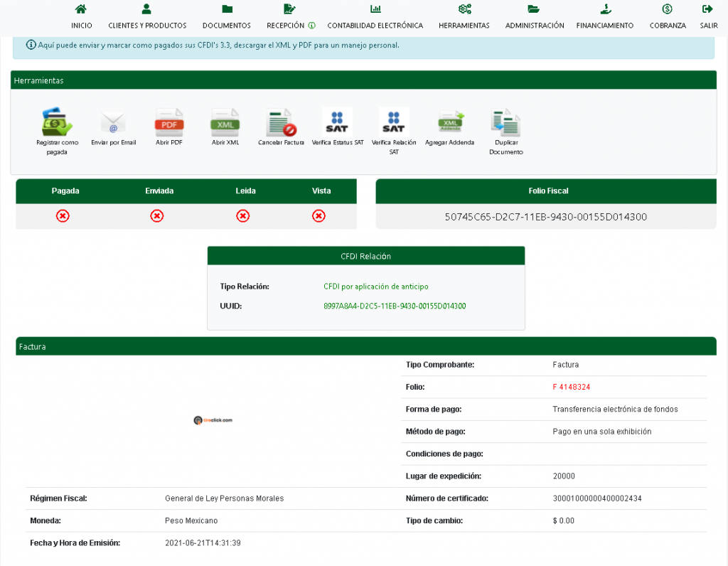Open the invoice with Abrir PDF

(169, 123)
